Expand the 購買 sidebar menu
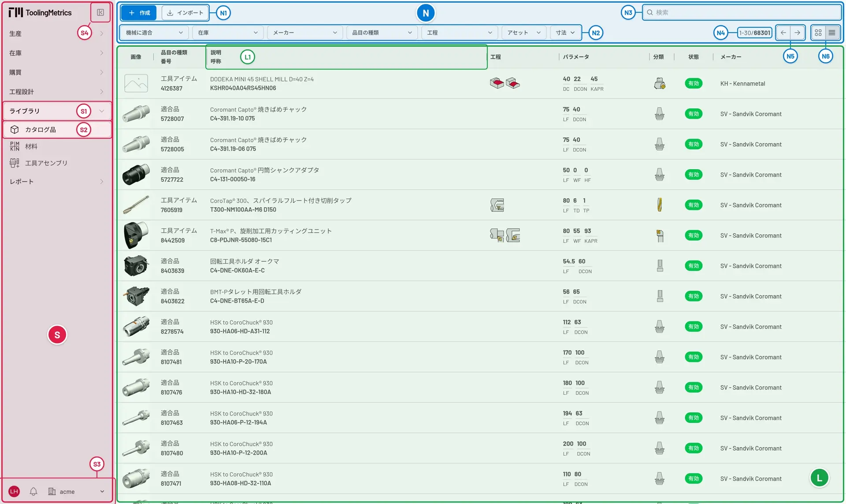 (x=57, y=72)
